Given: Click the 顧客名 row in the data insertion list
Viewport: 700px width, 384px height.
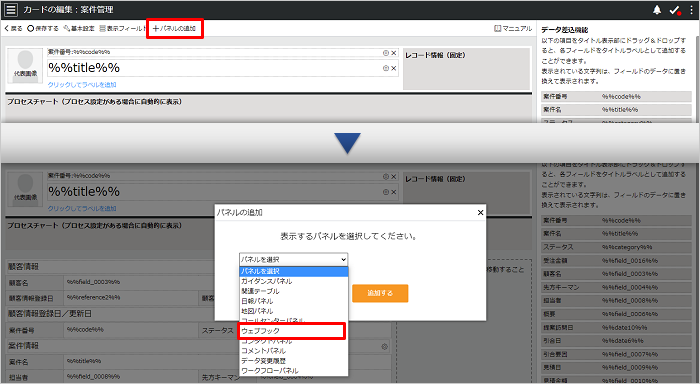Looking at the screenshot, I should tap(616, 274).
